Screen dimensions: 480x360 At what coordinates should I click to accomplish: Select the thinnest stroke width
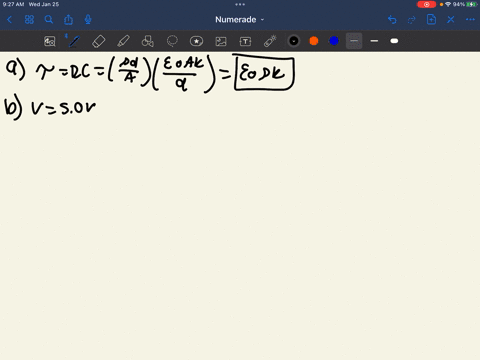click(x=354, y=41)
